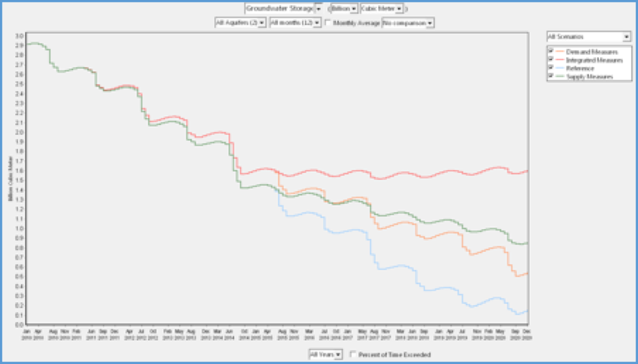This screenshot has height=364, width=638.
Task: Expand the All months (12) selector
Action: click(317, 23)
